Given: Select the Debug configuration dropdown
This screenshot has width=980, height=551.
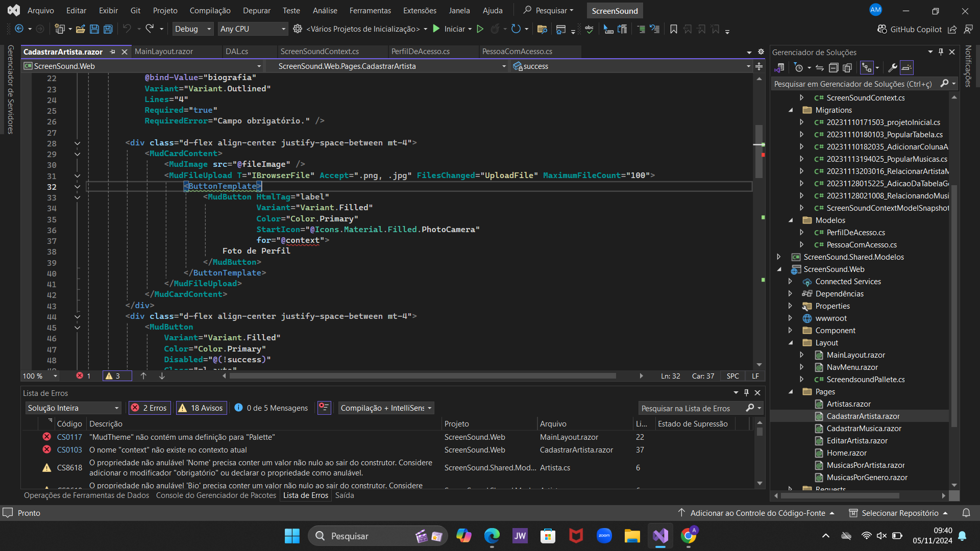Looking at the screenshot, I should point(192,28).
